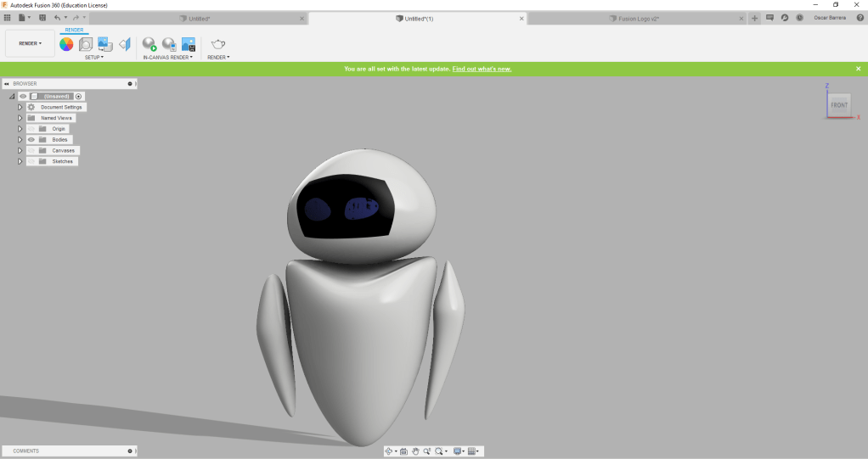Click the Capture Image icon
The width and height of the screenshot is (868, 459).
[x=189, y=44]
